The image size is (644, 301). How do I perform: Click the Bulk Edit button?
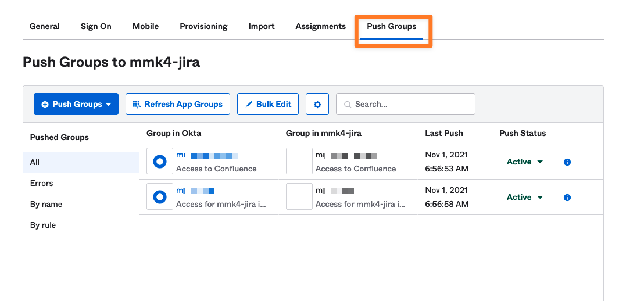268,104
